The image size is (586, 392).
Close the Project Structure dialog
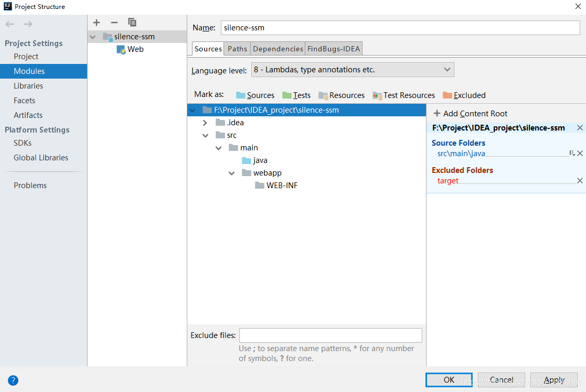pyautogui.click(x=578, y=6)
